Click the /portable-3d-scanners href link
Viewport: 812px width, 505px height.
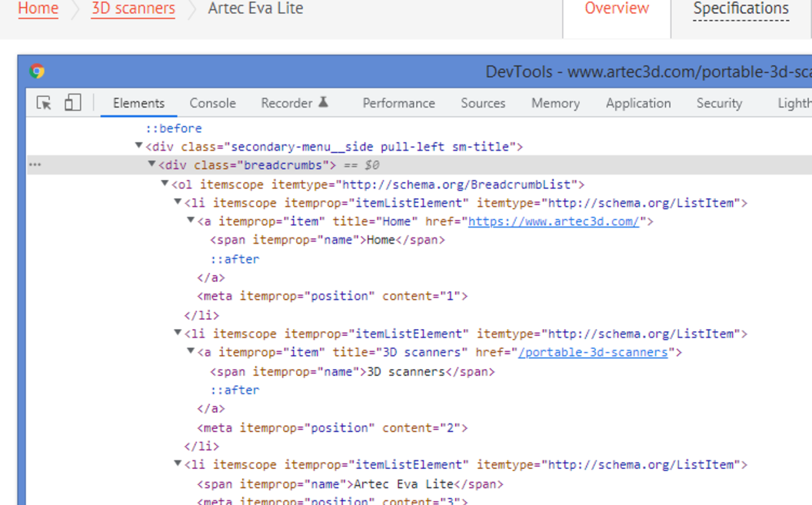pos(593,352)
